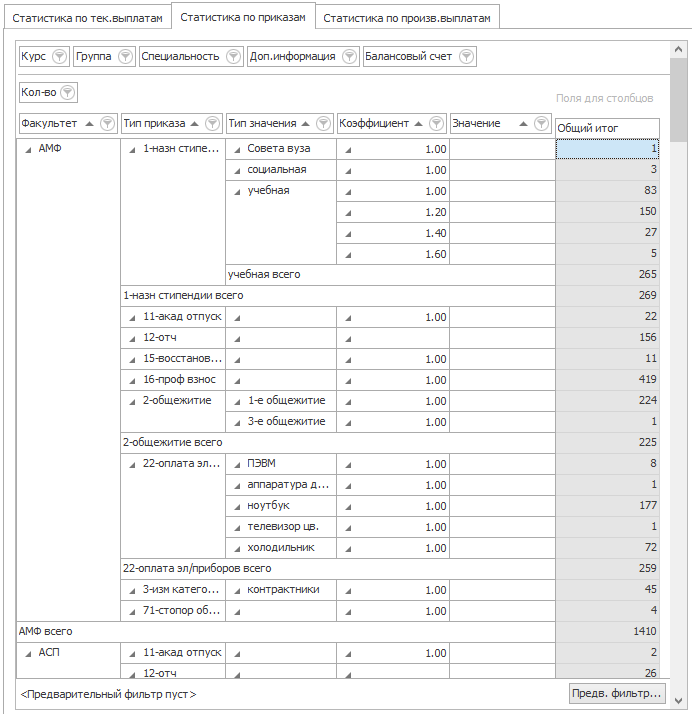Select the 2-общежитие всего subtotal row
The width and height of the screenshot is (692, 714).
pos(338,443)
